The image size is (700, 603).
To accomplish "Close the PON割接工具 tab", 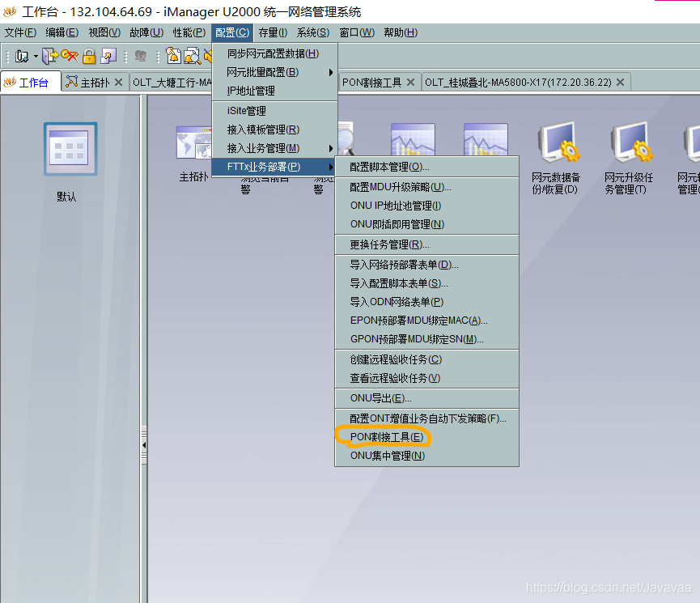I will point(411,83).
